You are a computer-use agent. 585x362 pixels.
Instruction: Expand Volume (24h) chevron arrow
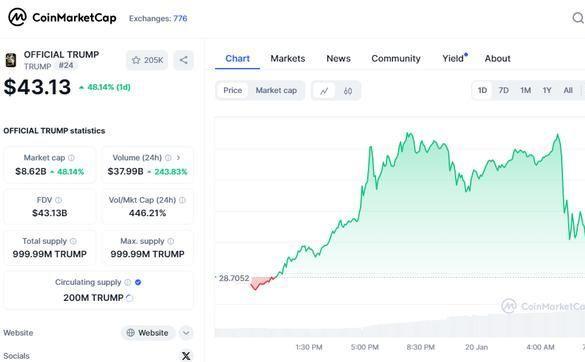178,158
